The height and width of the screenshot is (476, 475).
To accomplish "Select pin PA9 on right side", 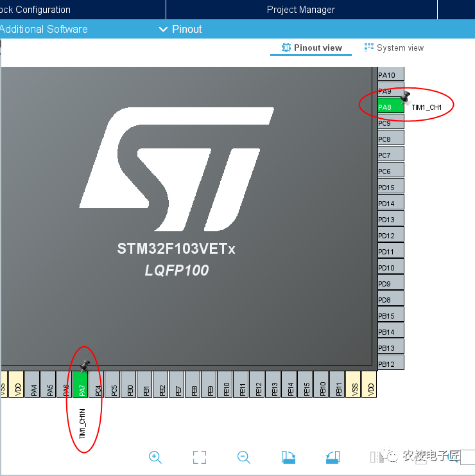I will point(391,89).
